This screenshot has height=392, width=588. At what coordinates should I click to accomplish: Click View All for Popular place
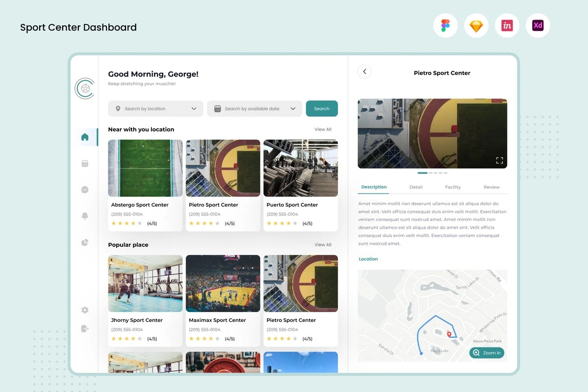tap(323, 245)
